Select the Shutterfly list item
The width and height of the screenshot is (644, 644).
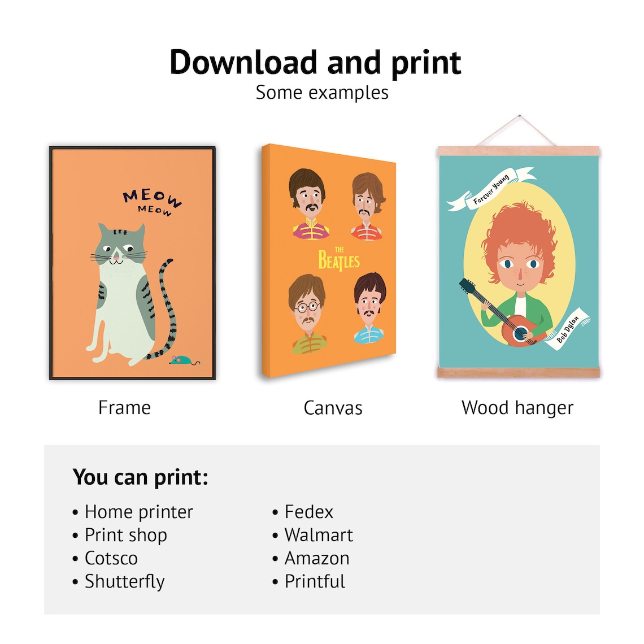[118, 581]
